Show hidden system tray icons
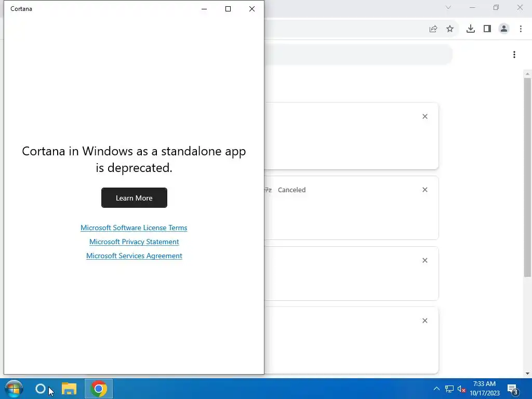Screen dimensions: 532x399 [436, 389]
